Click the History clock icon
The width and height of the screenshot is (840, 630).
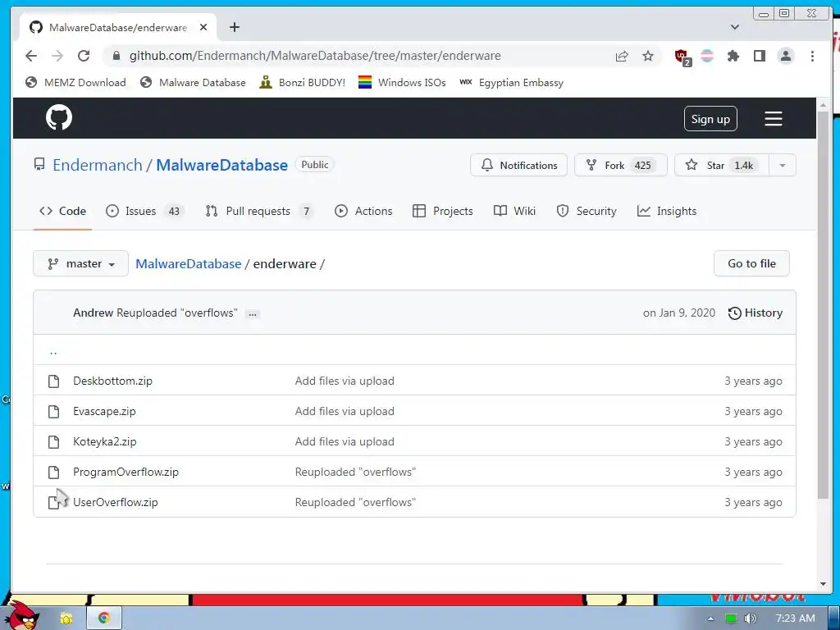pyautogui.click(x=734, y=313)
